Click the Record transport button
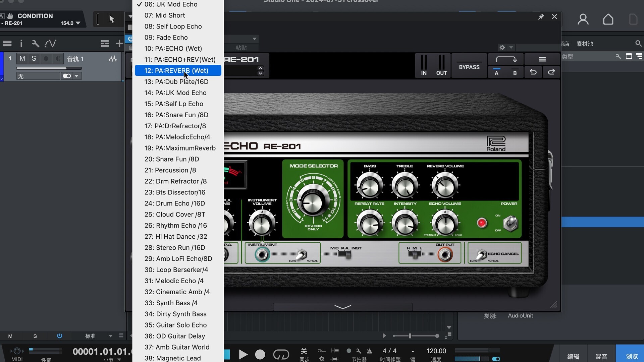Image resolution: width=644 pixels, height=362 pixels. tap(260, 354)
